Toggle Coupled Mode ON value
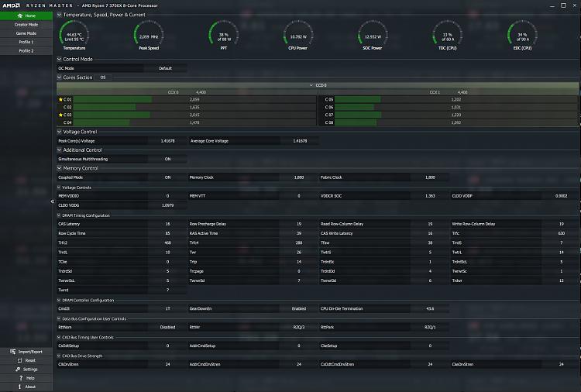Viewport: 581px width, 392px height. click(x=167, y=177)
